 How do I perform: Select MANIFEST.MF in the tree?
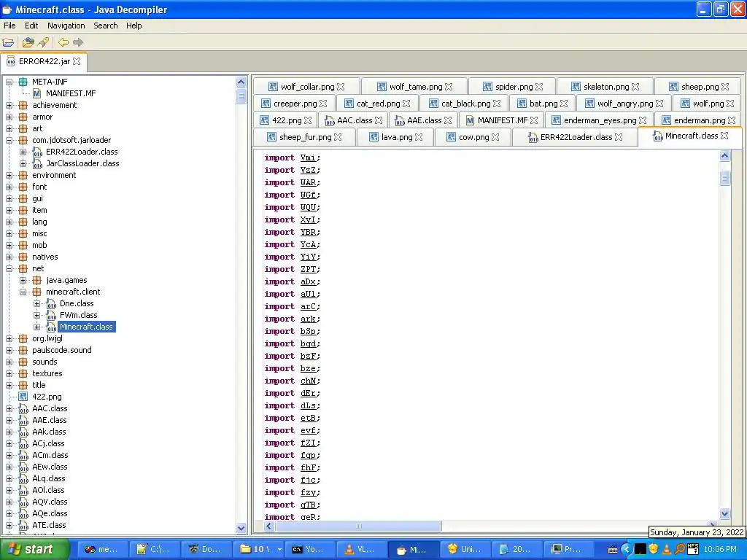point(71,93)
